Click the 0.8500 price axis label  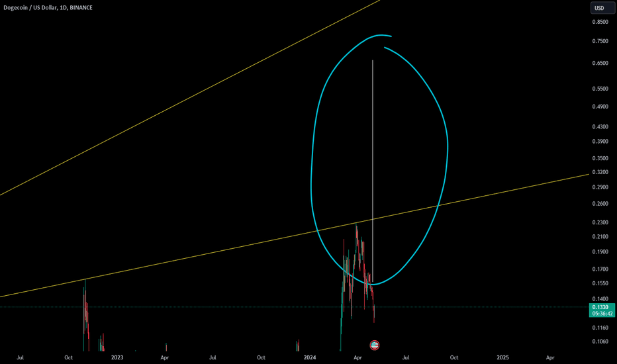point(600,22)
